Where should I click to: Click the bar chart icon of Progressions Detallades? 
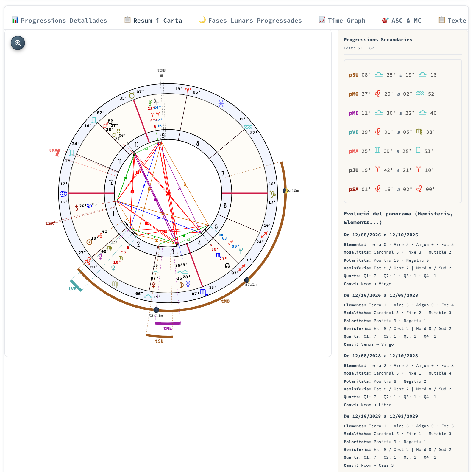pyautogui.click(x=15, y=20)
